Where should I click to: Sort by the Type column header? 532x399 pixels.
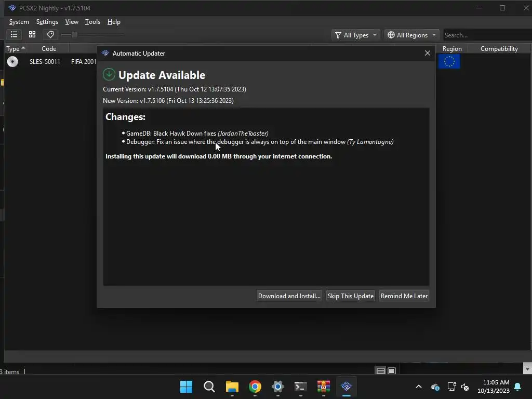(x=16, y=48)
